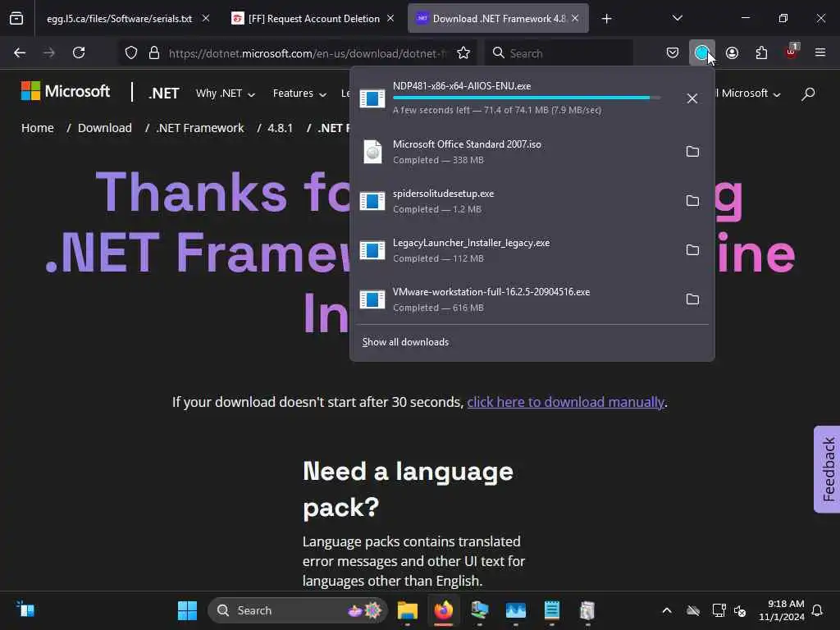Screen dimensions: 840x630
Task: Click the Microsoft logo
Action: click(x=66, y=91)
